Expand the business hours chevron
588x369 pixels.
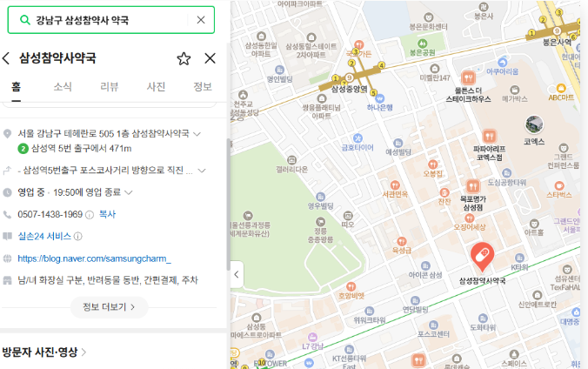[128, 193]
